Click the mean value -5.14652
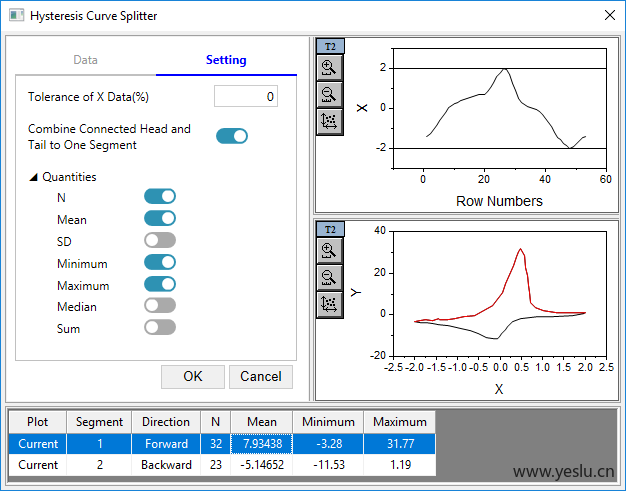This screenshot has height=491, width=626. pos(261,465)
